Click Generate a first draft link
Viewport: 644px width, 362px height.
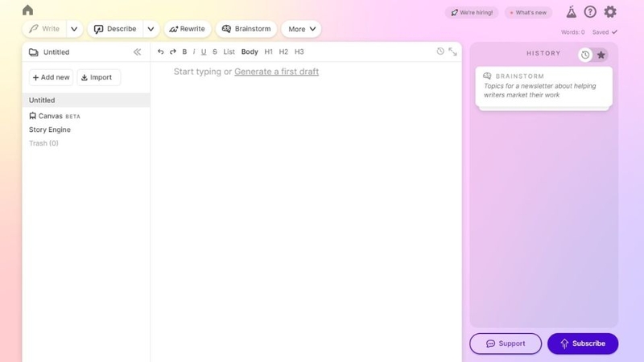click(276, 72)
